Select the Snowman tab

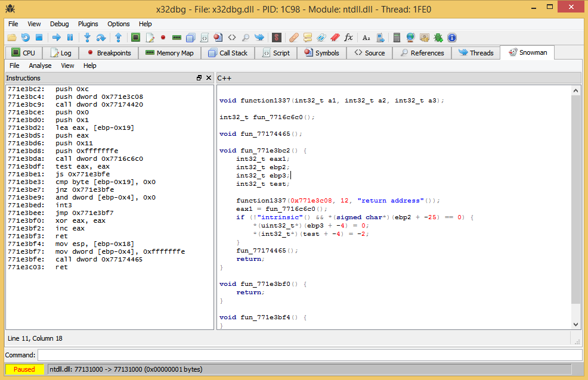(x=528, y=52)
